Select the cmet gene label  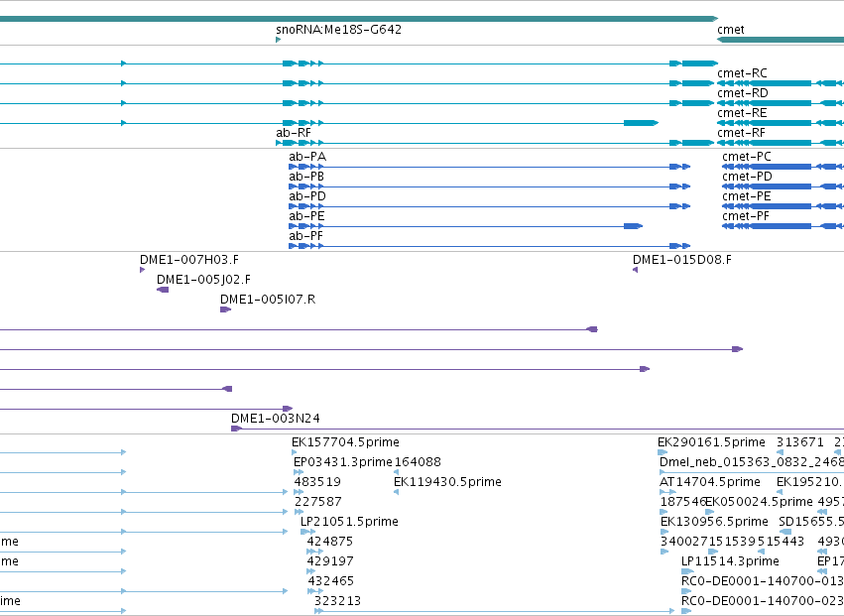[730, 30]
